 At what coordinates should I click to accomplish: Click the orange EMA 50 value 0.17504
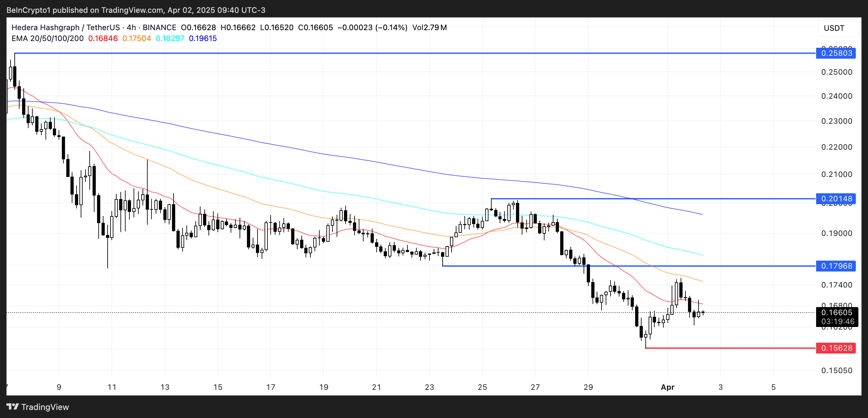pyautogui.click(x=136, y=38)
